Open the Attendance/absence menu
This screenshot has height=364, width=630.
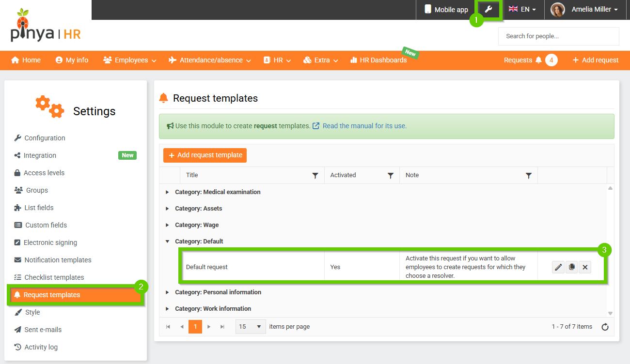click(x=209, y=60)
